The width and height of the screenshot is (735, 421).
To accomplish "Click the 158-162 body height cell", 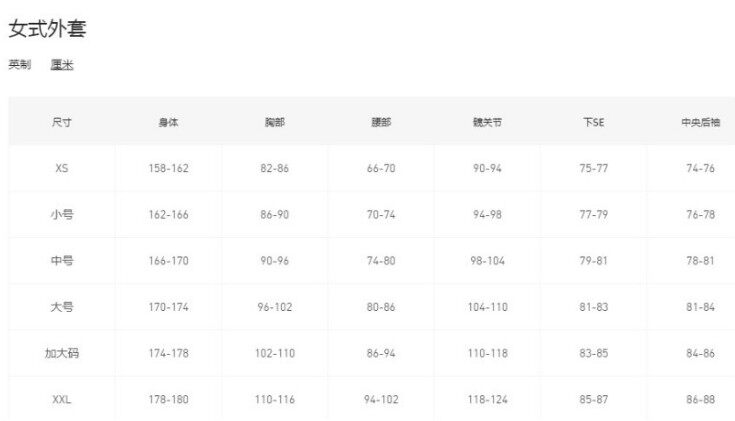I will point(168,169).
